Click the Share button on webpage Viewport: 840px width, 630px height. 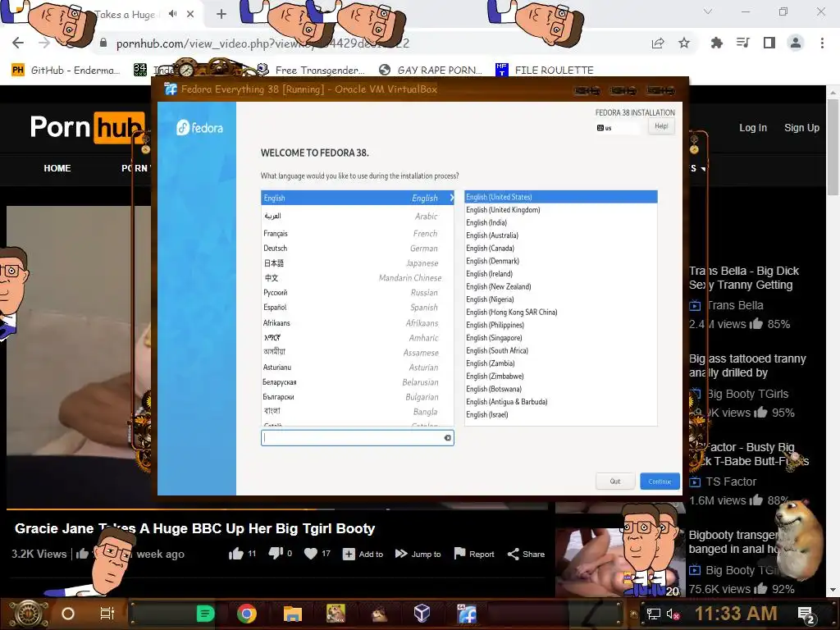tap(526, 554)
